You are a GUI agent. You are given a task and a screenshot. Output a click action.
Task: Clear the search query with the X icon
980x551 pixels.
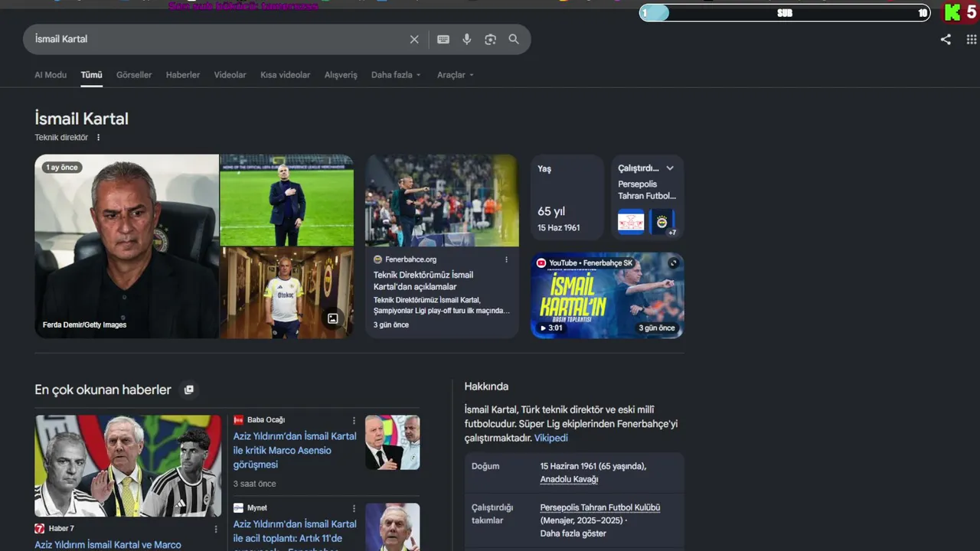tap(414, 39)
